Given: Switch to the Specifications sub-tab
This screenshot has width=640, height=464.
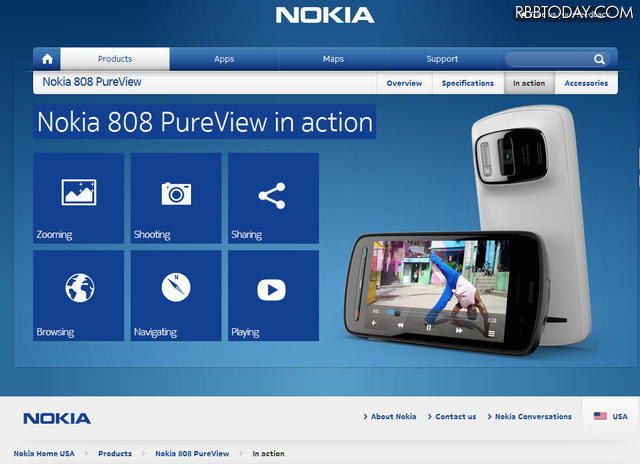Looking at the screenshot, I should click(x=468, y=83).
